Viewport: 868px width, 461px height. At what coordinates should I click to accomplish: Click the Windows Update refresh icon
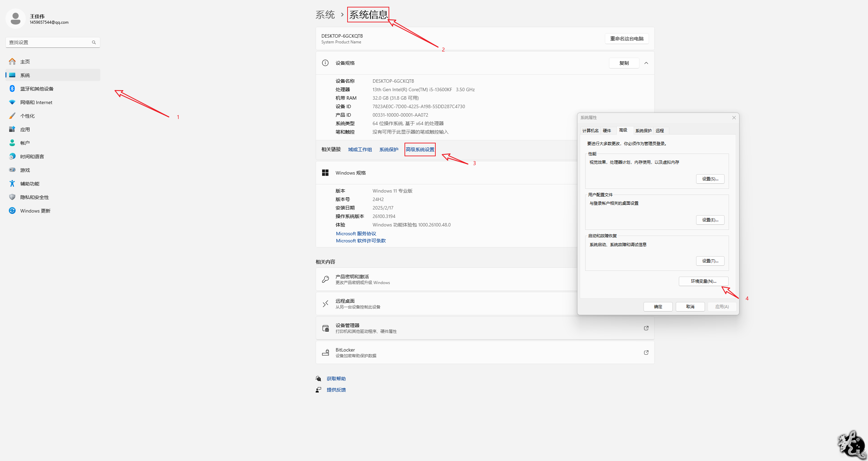point(12,211)
